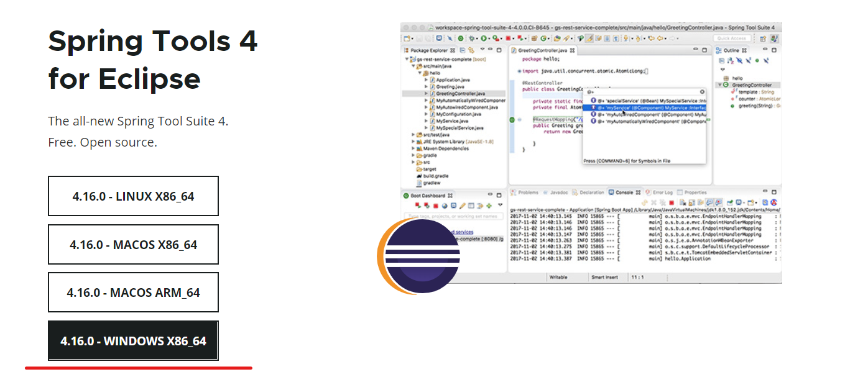
Task: Expand src/test/java folder in tree
Action: pos(414,135)
